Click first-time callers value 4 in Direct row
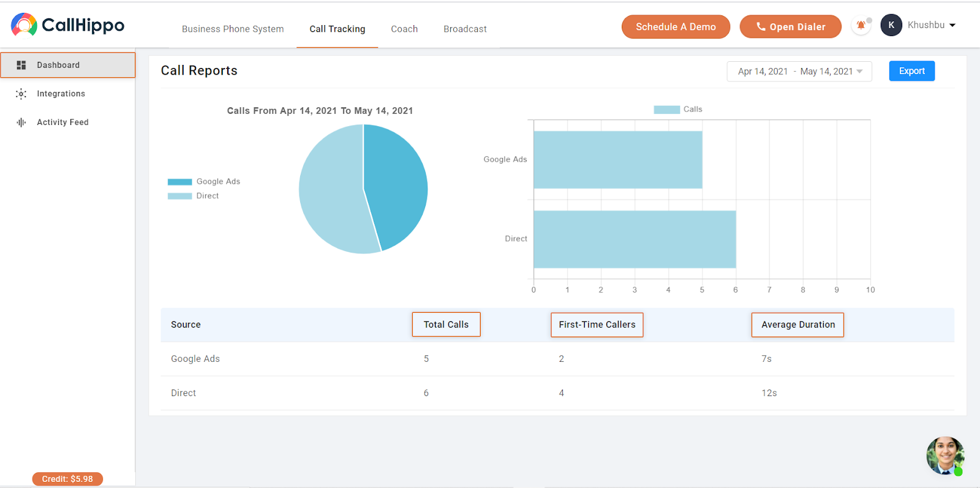980x488 pixels. pyautogui.click(x=561, y=393)
